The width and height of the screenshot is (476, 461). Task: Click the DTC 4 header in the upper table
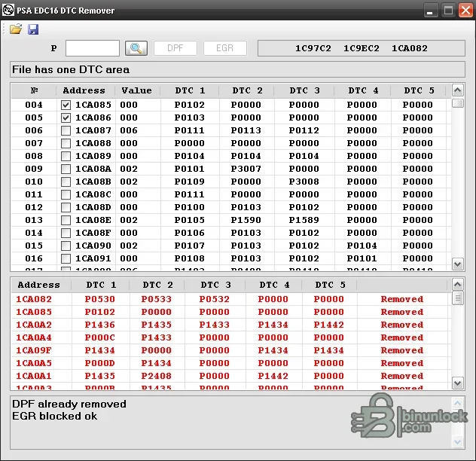point(363,90)
